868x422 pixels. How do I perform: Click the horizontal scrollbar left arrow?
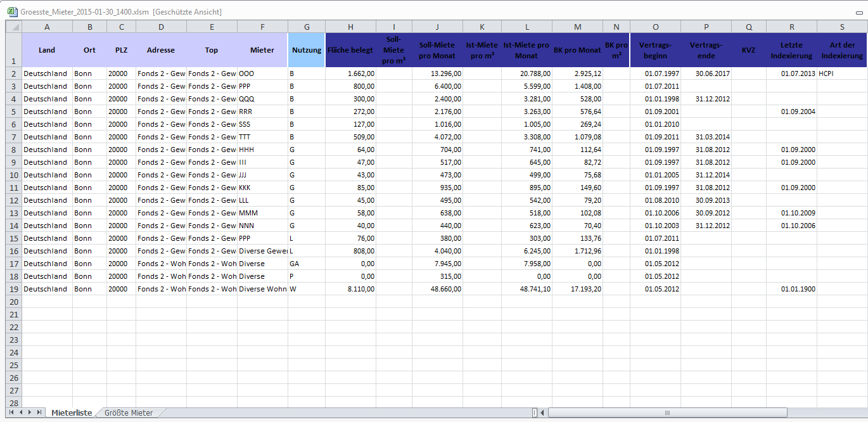542,412
